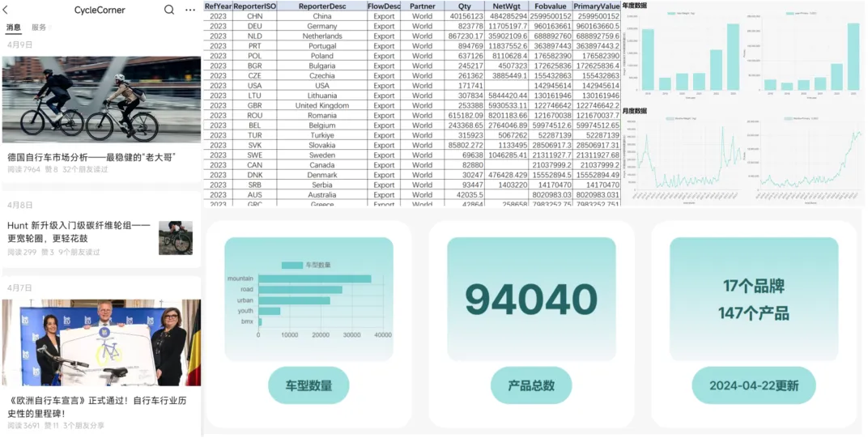This screenshot has width=868, height=438.
Task: Open Hunt article's small thumbnail image
Action: tap(176, 237)
